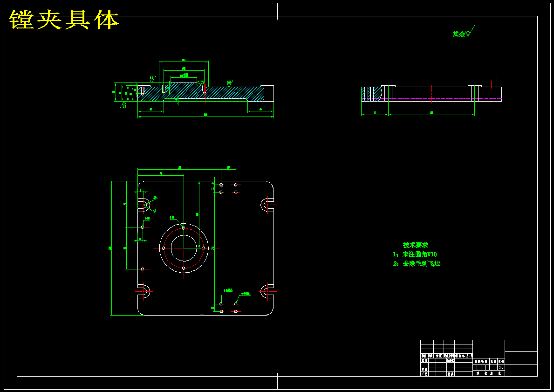Click the 1:1 scale cell in title block
Image resolution: width=554 pixels, height=392 pixels.
pyautogui.click(x=500, y=368)
